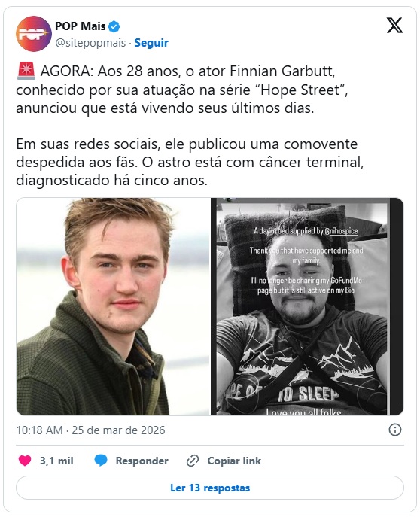Viewport: 420px width, 517px height.
Task: Click the X logo icon
Action: point(394,26)
